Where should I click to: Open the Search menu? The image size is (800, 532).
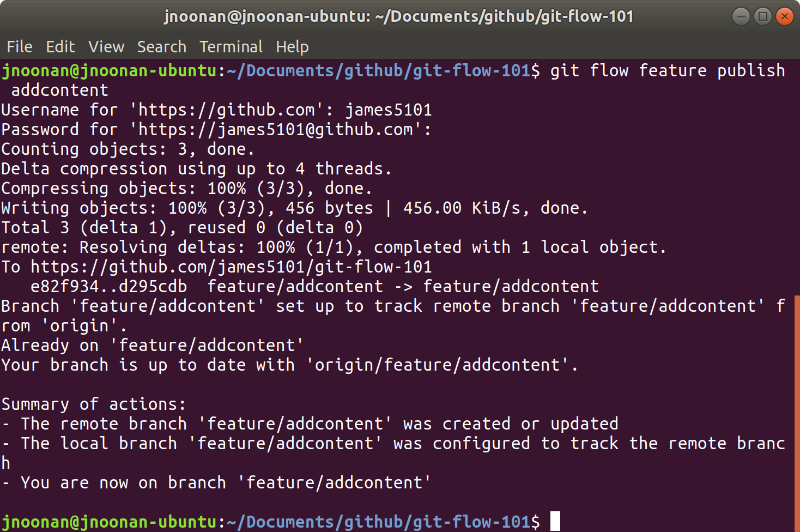pyautogui.click(x=161, y=47)
